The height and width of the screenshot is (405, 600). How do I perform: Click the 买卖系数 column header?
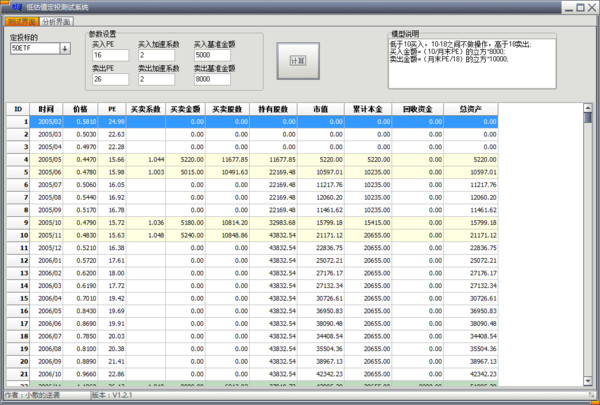(146, 109)
